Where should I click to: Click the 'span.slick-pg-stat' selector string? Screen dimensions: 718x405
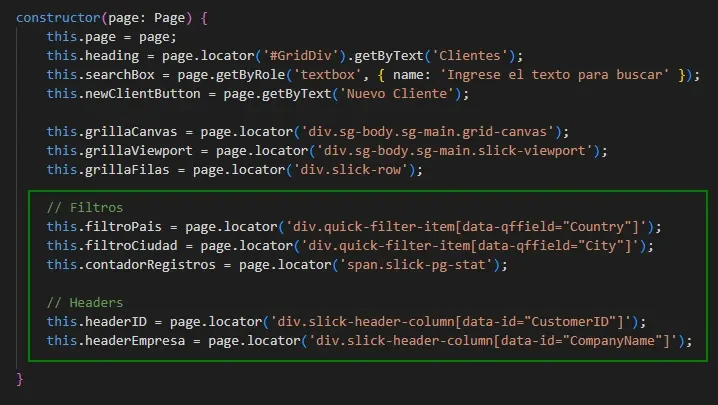point(416,265)
